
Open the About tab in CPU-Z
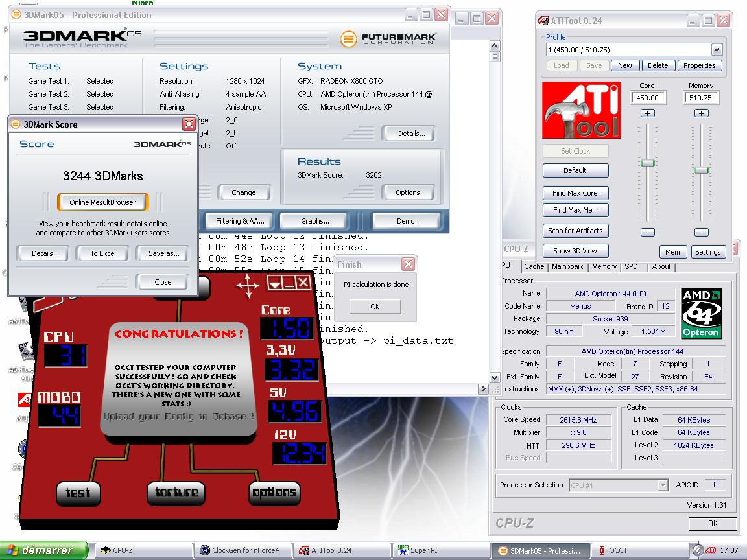point(661,266)
